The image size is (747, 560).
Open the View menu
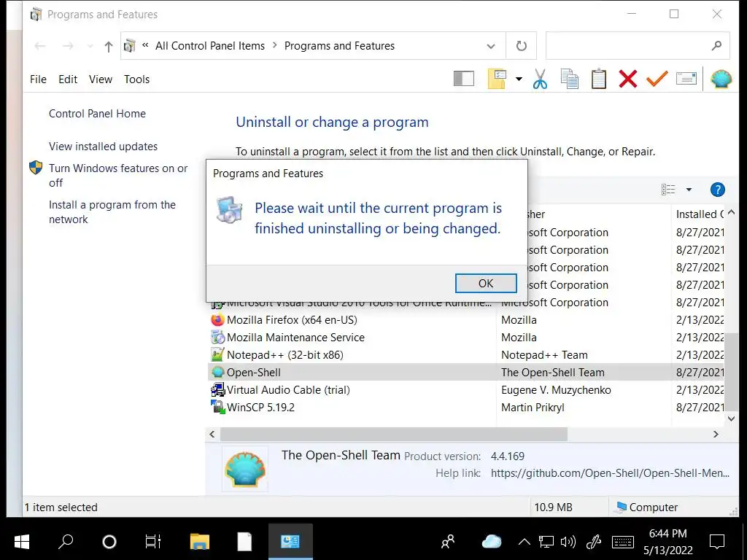pos(101,79)
